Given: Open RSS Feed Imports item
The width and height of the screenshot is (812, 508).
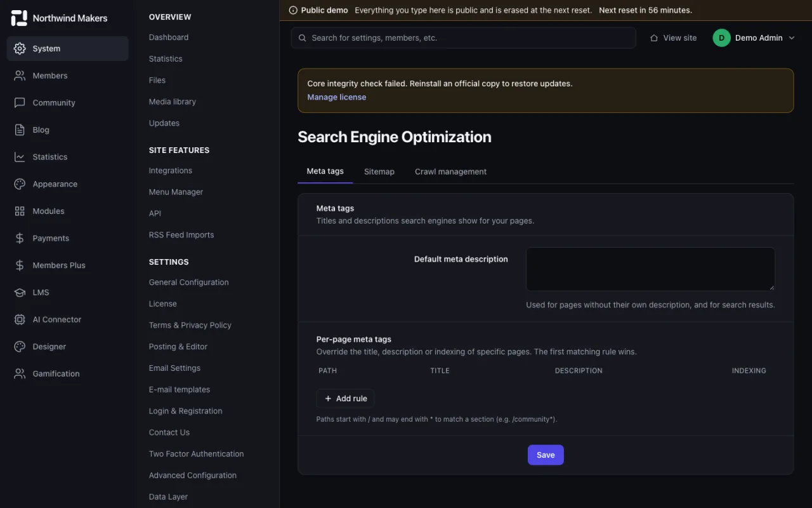Looking at the screenshot, I should 181,235.
